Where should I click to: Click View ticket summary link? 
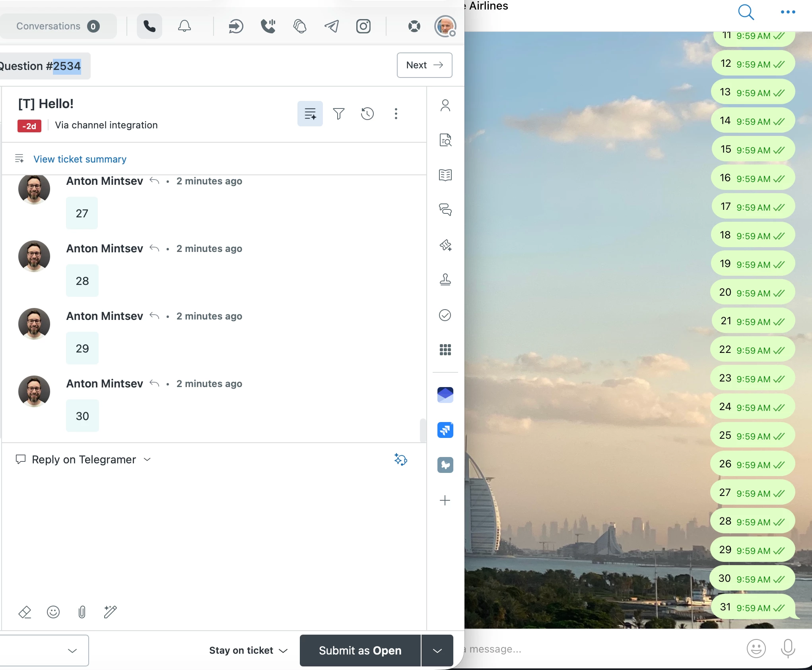(x=80, y=159)
